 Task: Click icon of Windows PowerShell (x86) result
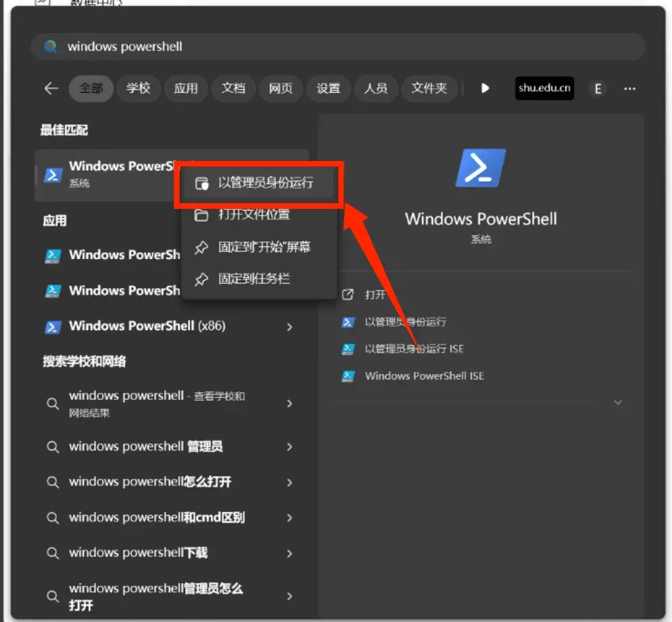53,327
